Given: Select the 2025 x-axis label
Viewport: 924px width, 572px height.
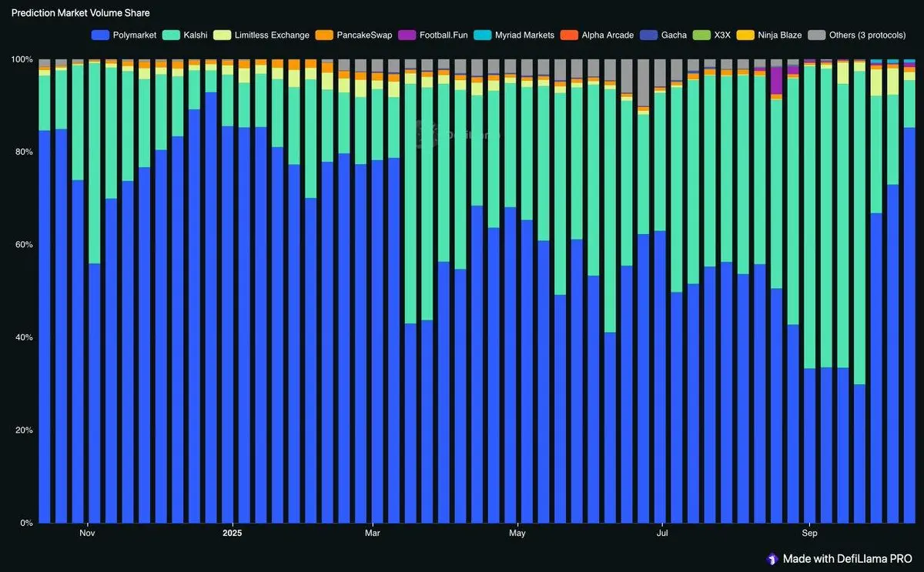Looking at the screenshot, I should pyautogui.click(x=232, y=533).
